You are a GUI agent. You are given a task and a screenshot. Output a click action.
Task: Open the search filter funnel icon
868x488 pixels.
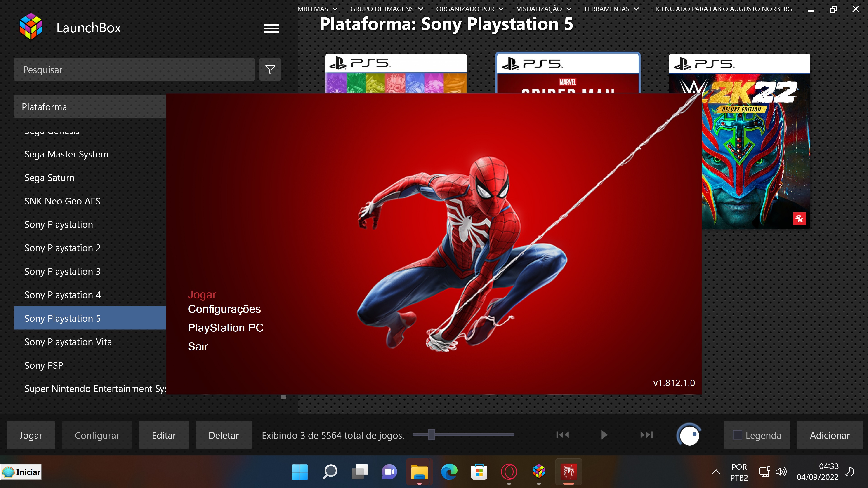270,69
